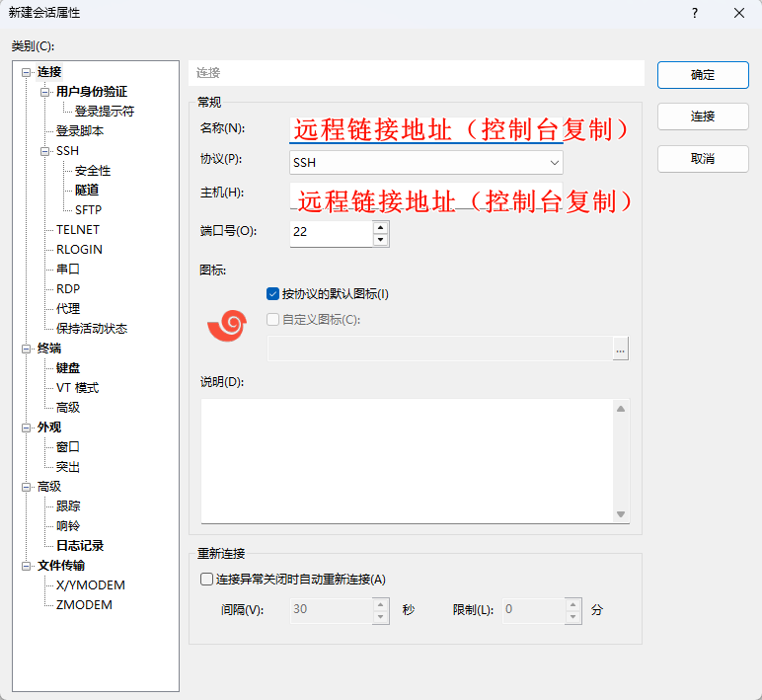The height and width of the screenshot is (700, 762).
Task: Enable auto reconnect on abnormal close
Action: [206, 579]
